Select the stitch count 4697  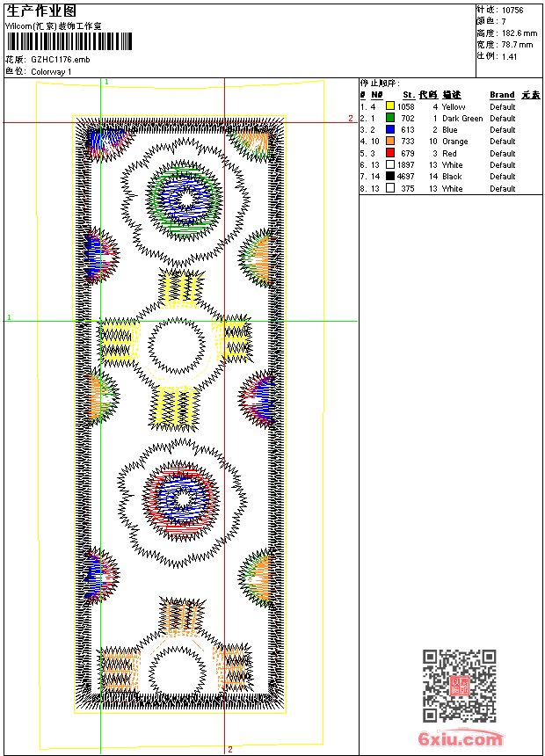[x=405, y=177]
